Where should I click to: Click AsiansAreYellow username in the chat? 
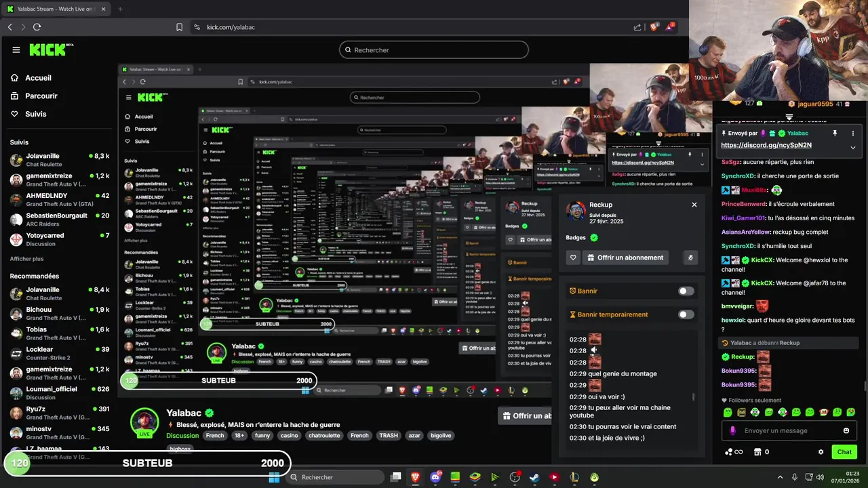click(x=746, y=232)
